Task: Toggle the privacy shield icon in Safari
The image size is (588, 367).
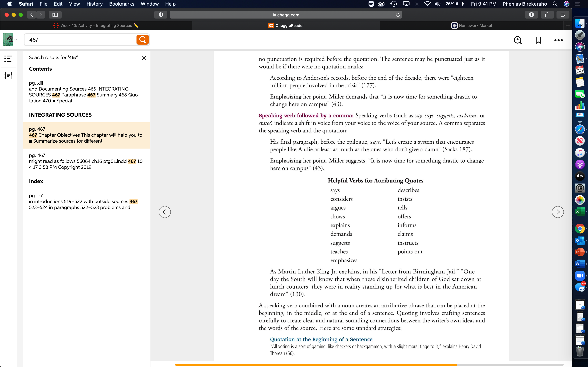Action: [x=161, y=15]
